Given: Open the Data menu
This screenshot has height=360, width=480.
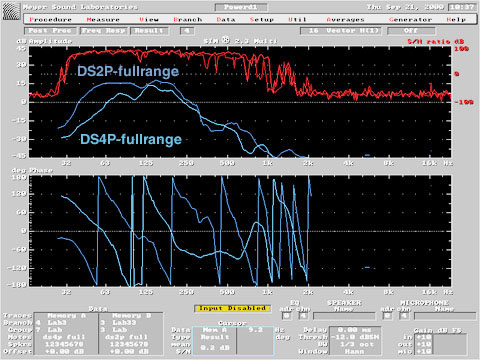Looking at the screenshot, I should point(226,20).
